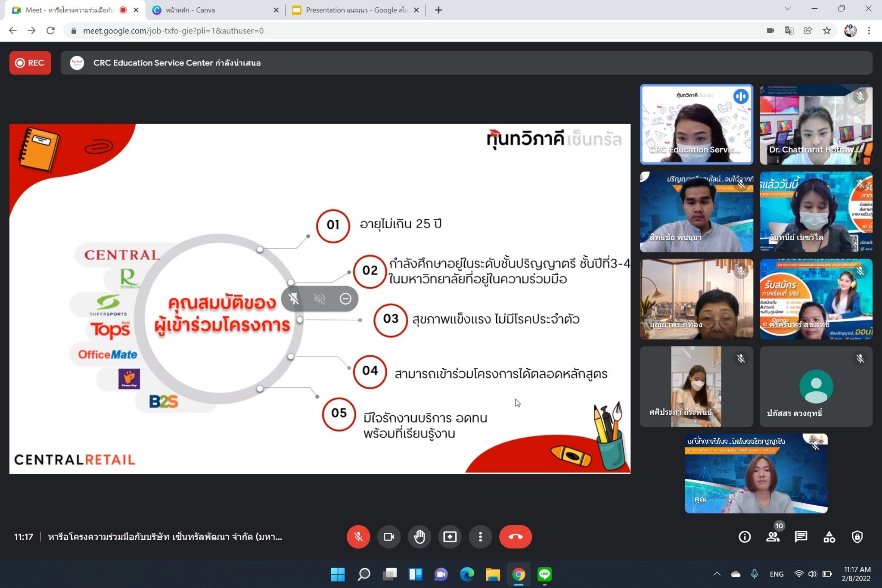Unmute microphone in meeting controls
Screen dimensions: 882x588
point(358,537)
